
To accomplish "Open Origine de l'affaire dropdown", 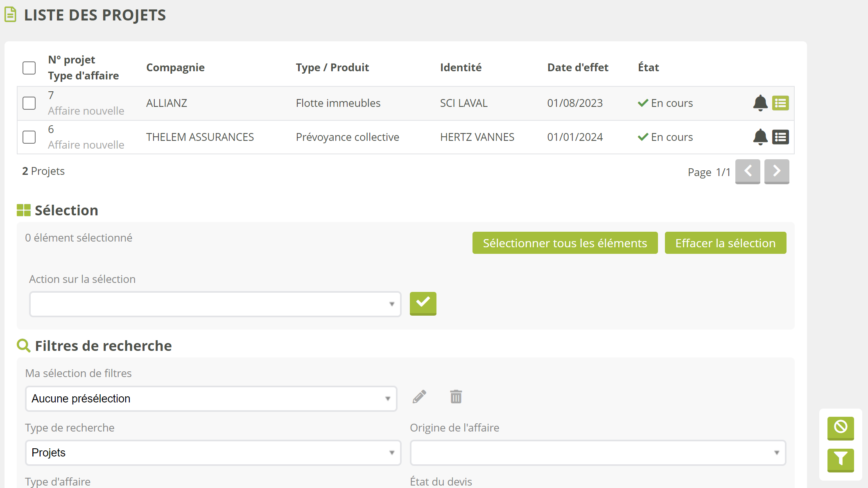I will [x=598, y=453].
